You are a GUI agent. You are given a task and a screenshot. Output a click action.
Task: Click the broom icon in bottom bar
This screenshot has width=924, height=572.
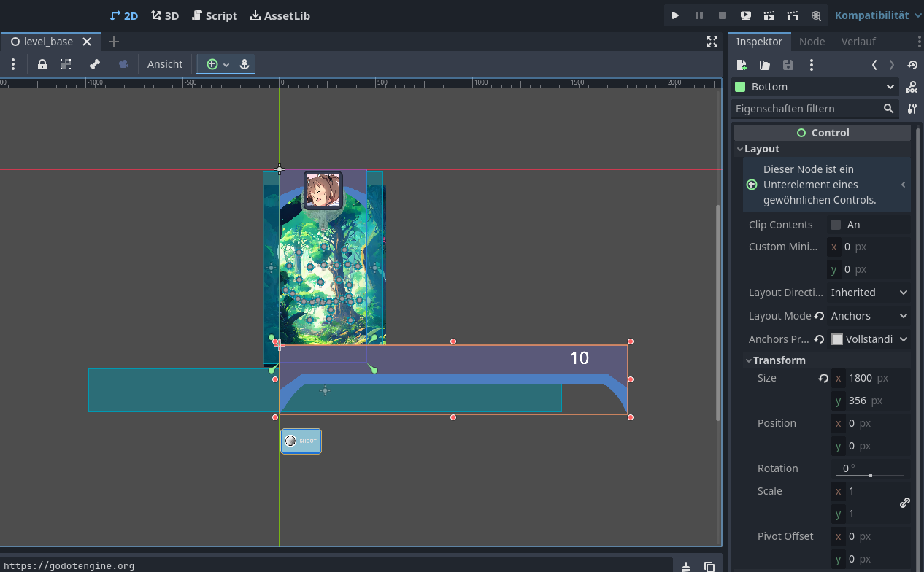pos(686,566)
